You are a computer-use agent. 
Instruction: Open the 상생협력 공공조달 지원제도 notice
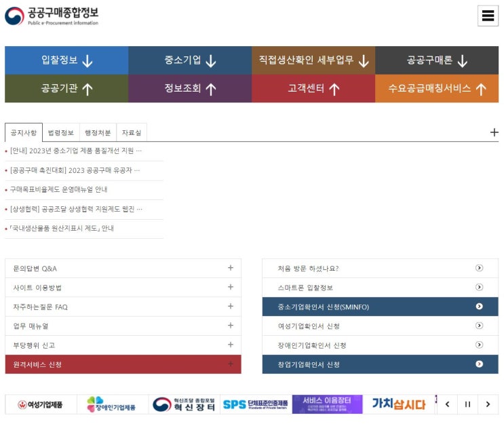[76, 210]
